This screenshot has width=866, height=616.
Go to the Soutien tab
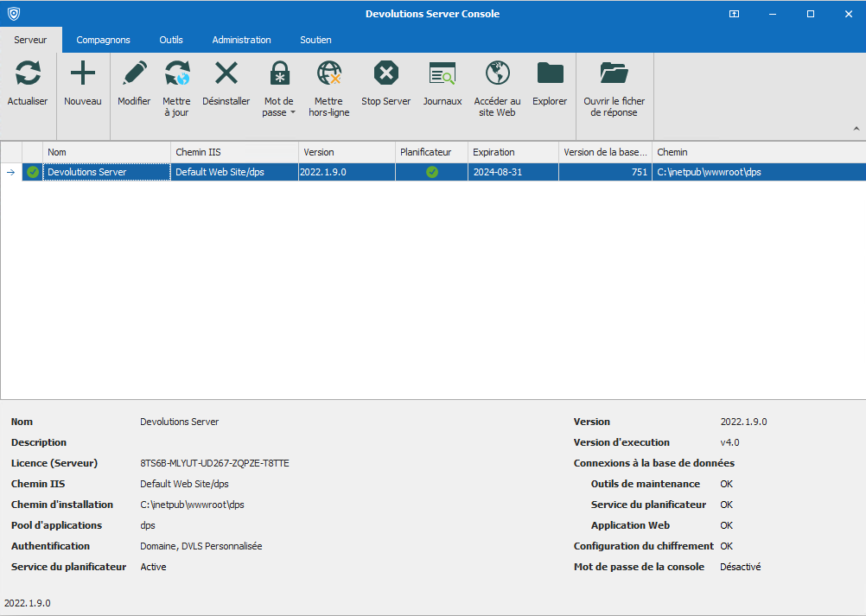[315, 40]
